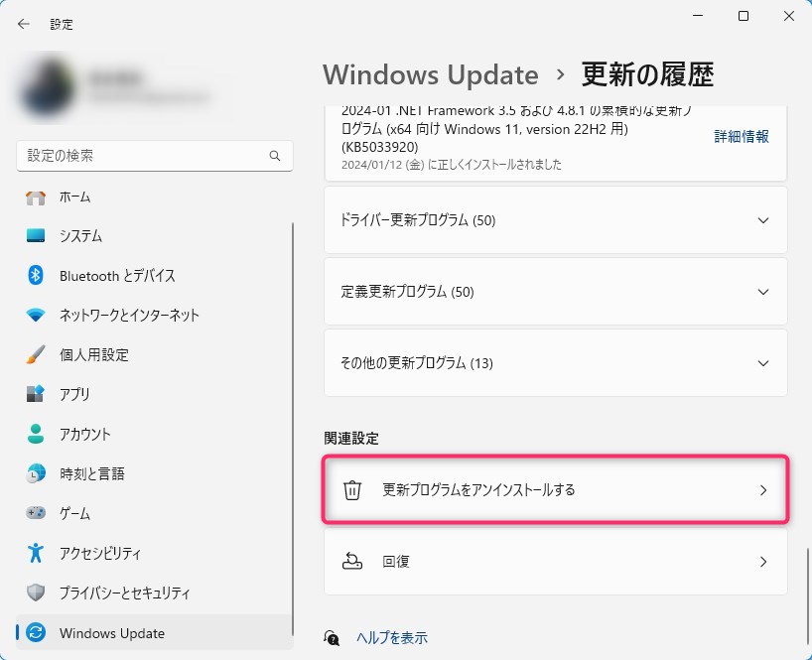812x660 pixels.
Task: Click the 回復 recovery icon
Action: click(x=352, y=562)
